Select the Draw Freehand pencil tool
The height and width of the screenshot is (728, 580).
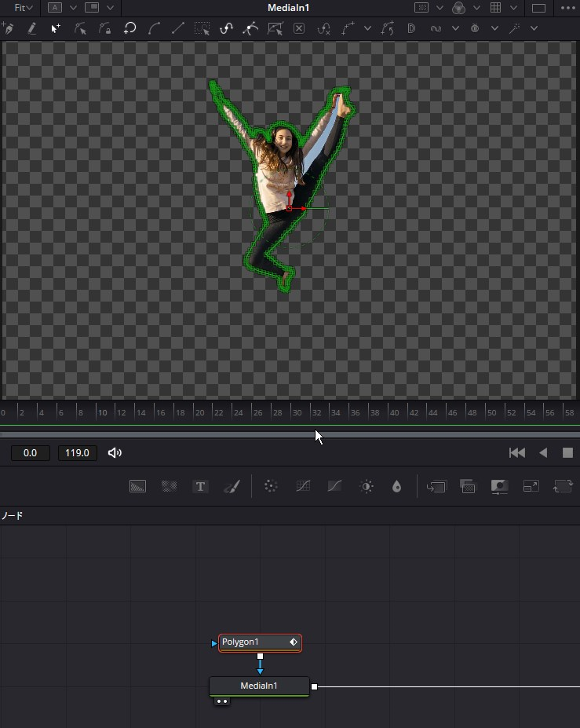[x=31, y=28]
